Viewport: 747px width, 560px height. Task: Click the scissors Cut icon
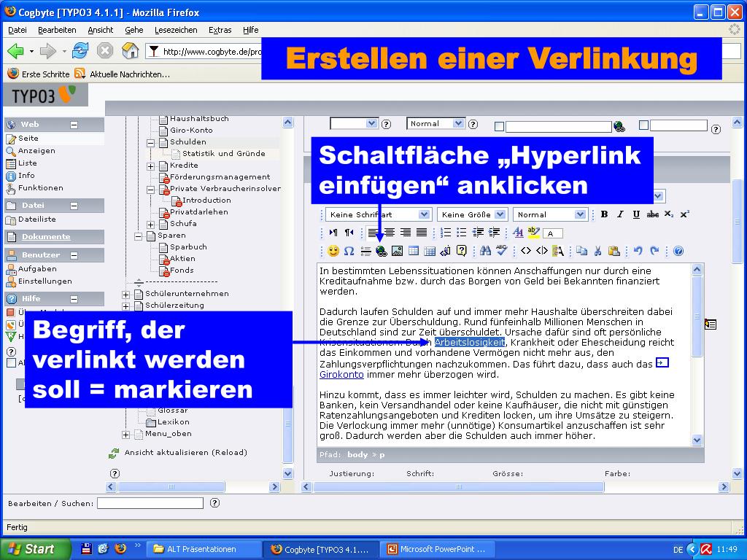click(x=598, y=251)
